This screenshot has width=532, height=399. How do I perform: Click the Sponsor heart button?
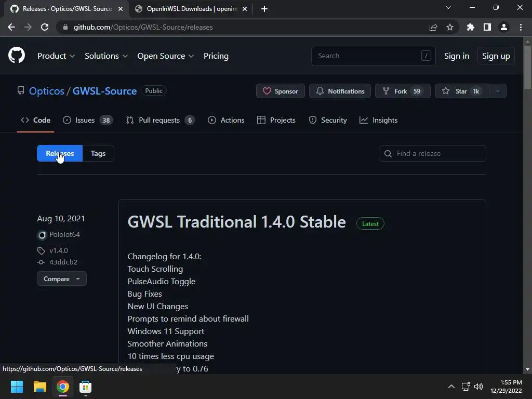pyautogui.click(x=280, y=91)
